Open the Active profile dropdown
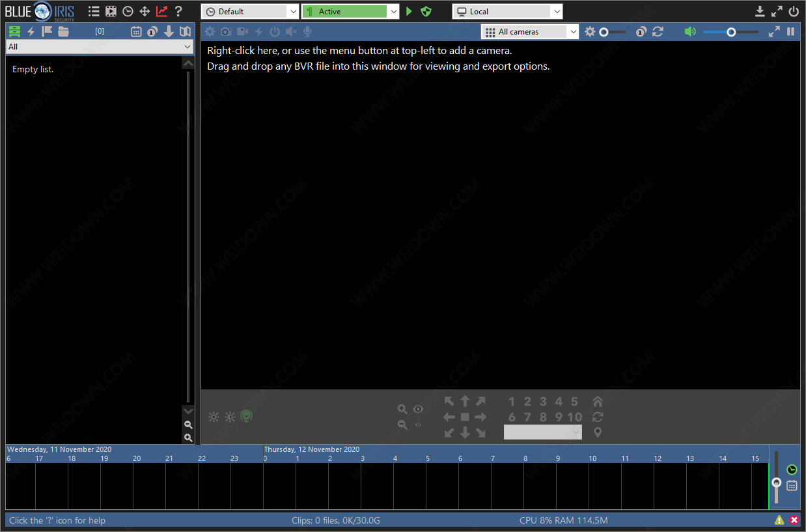Viewport: 806px width, 532px height. click(x=350, y=11)
